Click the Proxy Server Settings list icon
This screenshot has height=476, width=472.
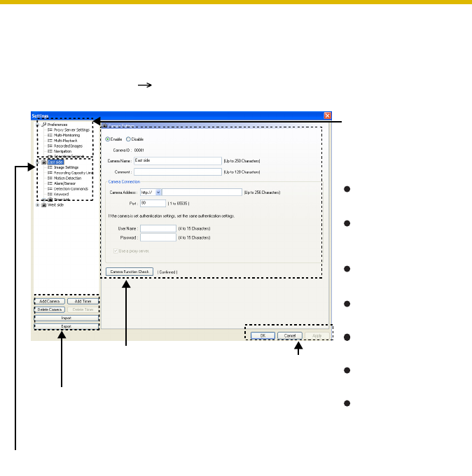[x=50, y=130]
